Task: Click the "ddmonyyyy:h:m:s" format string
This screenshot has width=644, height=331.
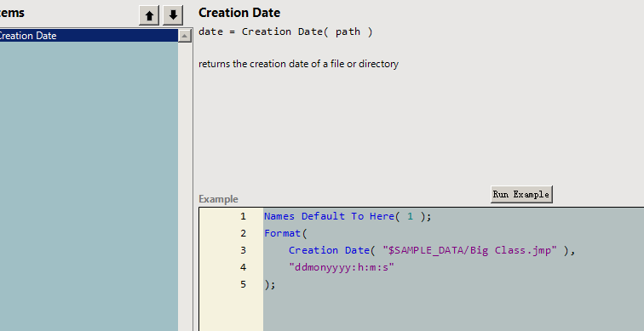Action: click(x=342, y=267)
